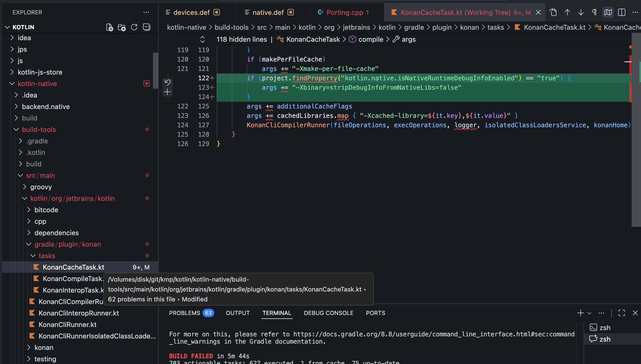This screenshot has height=364, width=641.
Task: Open KonanCliRunner.kt in the file tree
Action: 67,325
